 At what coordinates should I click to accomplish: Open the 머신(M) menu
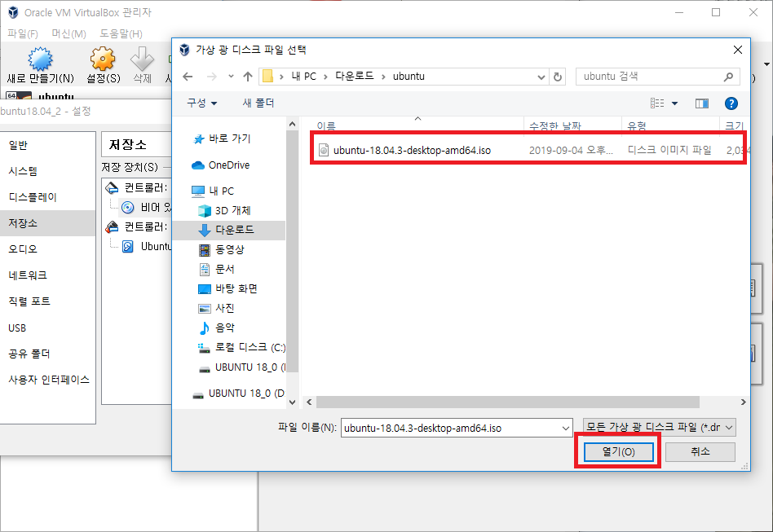pyautogui.click(x=69, y=33)
